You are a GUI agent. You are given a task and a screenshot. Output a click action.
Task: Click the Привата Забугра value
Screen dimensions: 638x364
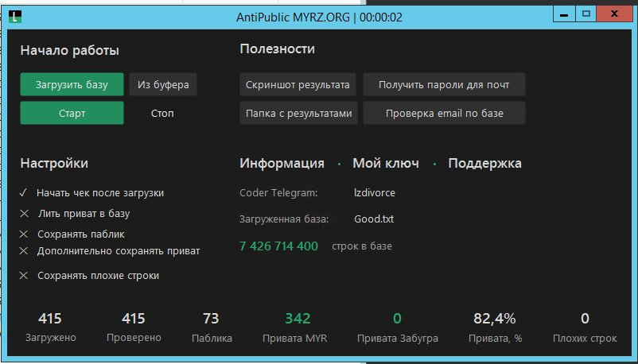(x=397, y=318)
